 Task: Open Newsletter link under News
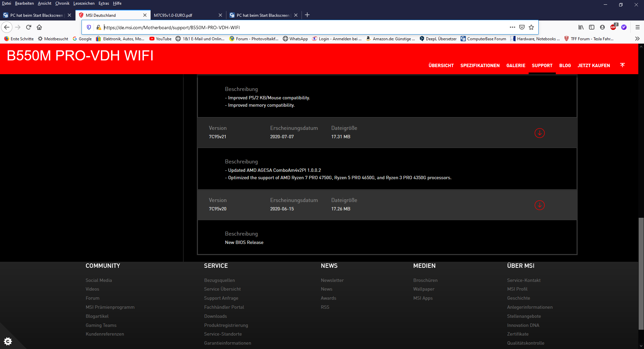click(332, 280)
